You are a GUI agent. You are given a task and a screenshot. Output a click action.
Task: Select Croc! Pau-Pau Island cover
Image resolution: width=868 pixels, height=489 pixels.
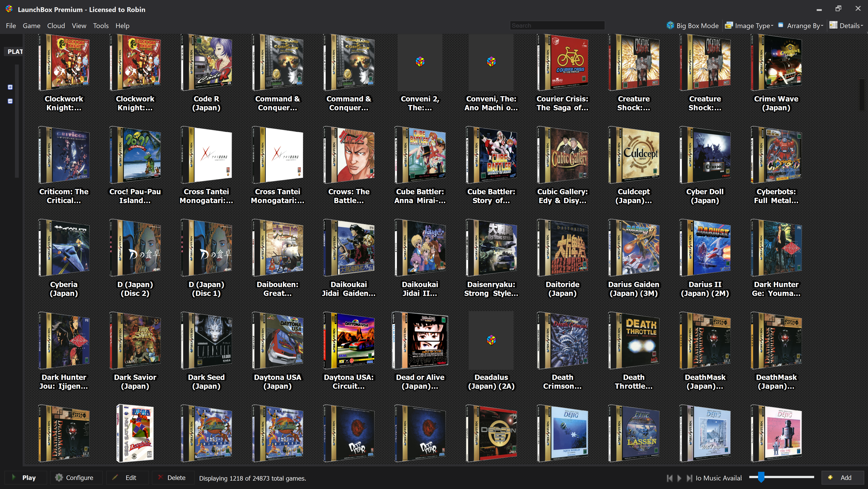pos(135,155)
